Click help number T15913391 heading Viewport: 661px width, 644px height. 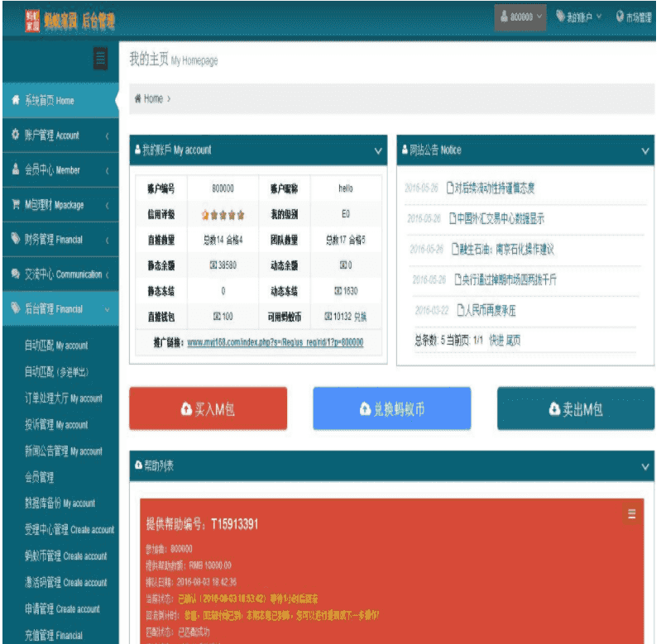coord(202,524)
